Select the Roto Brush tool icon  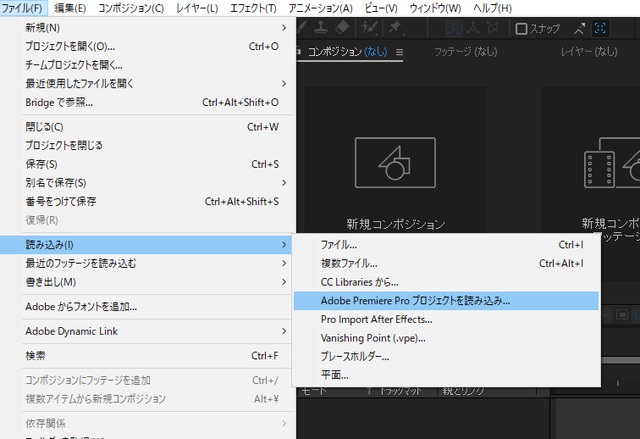(369, 28)
